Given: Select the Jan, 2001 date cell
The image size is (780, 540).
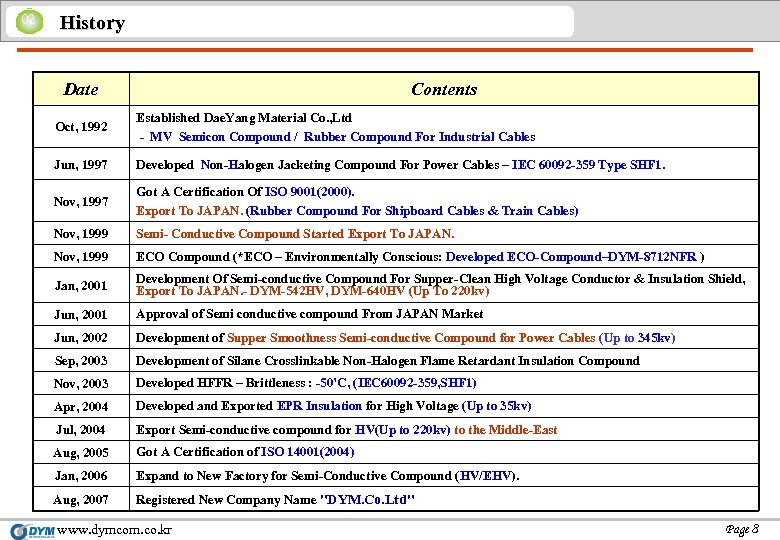Looking at the screenshot, I should [81, 285].
